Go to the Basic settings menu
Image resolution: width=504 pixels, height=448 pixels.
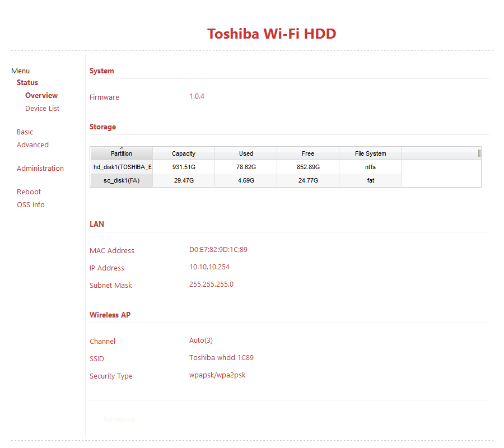click(25, 132)
